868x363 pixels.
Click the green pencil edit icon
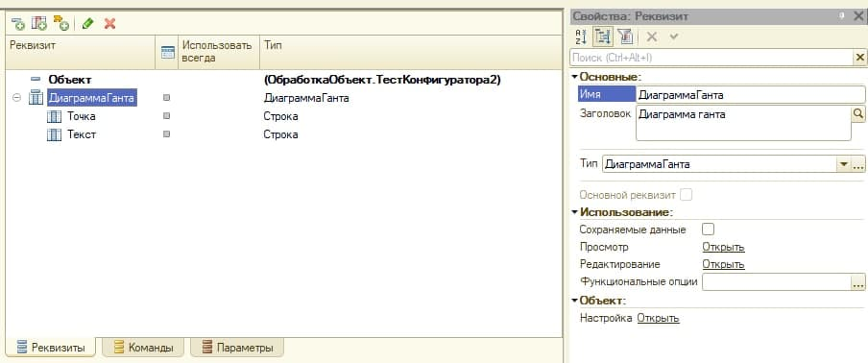87,23
